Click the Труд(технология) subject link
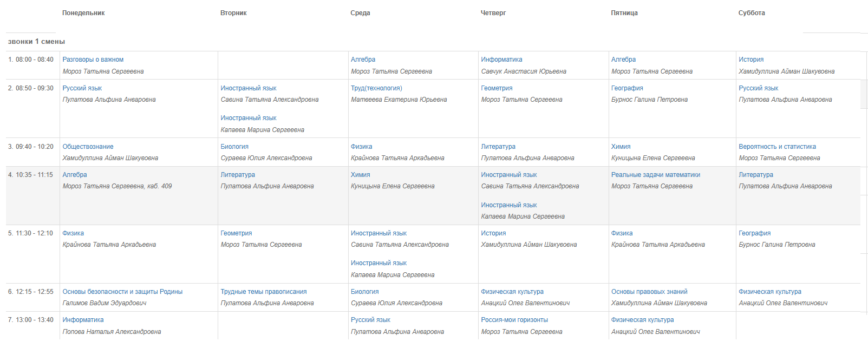The image size is (868, 348). point(376,88)
